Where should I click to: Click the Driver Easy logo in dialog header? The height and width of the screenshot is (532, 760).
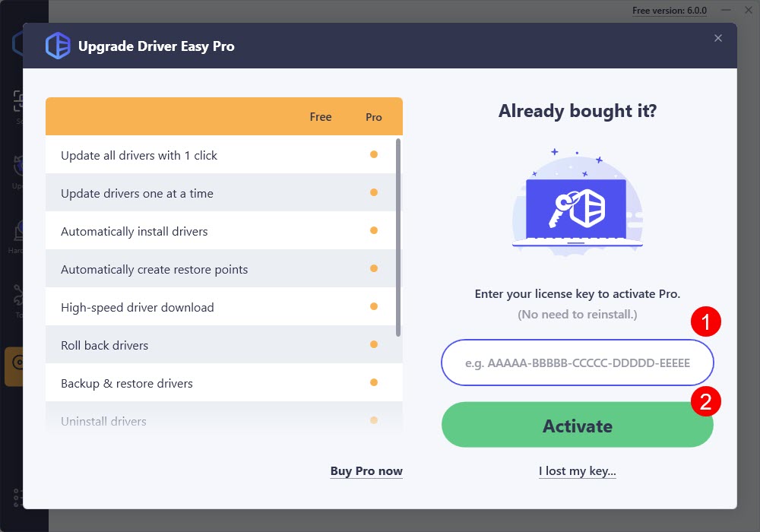tap(58, 46)
